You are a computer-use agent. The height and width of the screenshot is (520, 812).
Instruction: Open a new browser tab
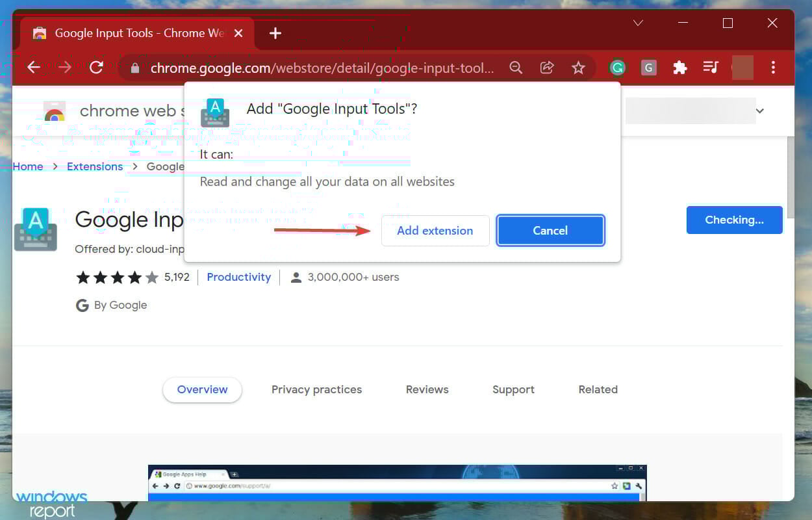click(275, 32)
